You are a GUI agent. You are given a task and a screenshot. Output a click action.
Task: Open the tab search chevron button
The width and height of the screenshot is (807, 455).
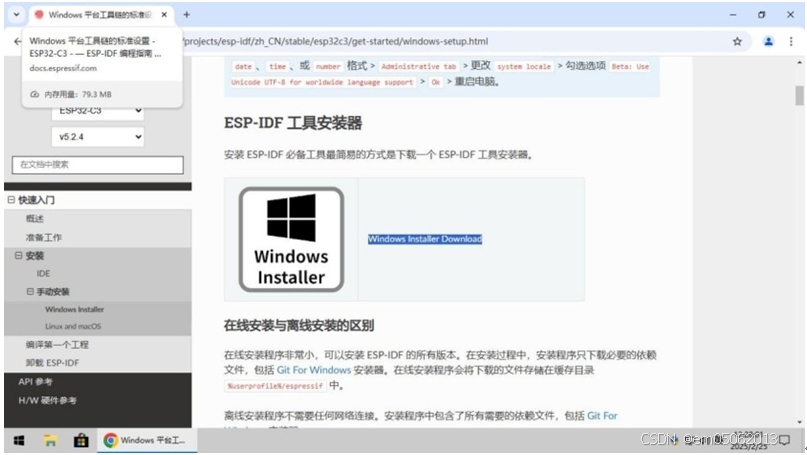pos(16,15)
